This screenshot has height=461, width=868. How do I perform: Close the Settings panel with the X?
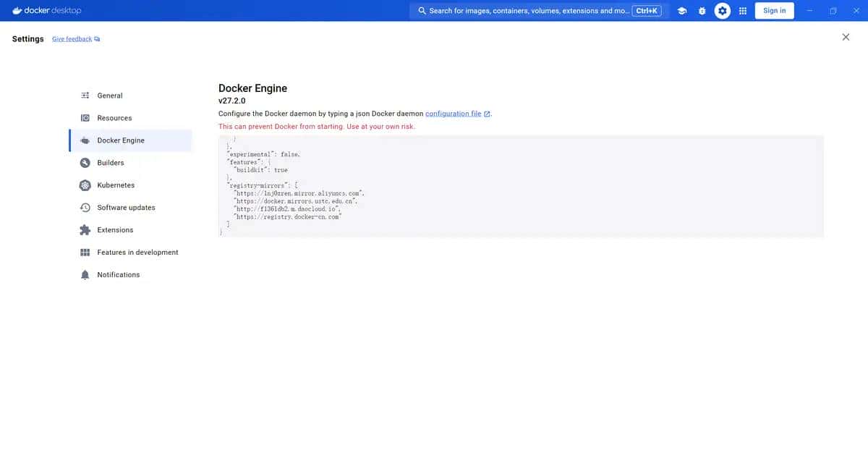tap(846, 37)
